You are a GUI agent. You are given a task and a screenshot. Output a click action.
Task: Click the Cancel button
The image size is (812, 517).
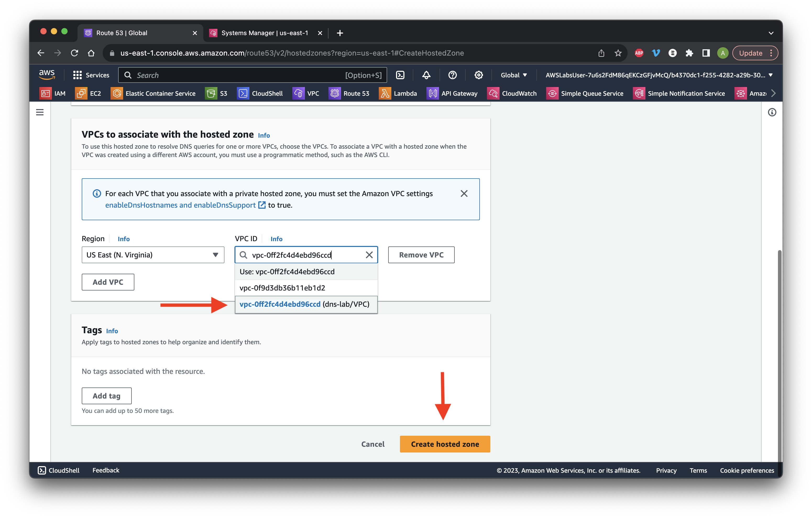tap(373, 444)
